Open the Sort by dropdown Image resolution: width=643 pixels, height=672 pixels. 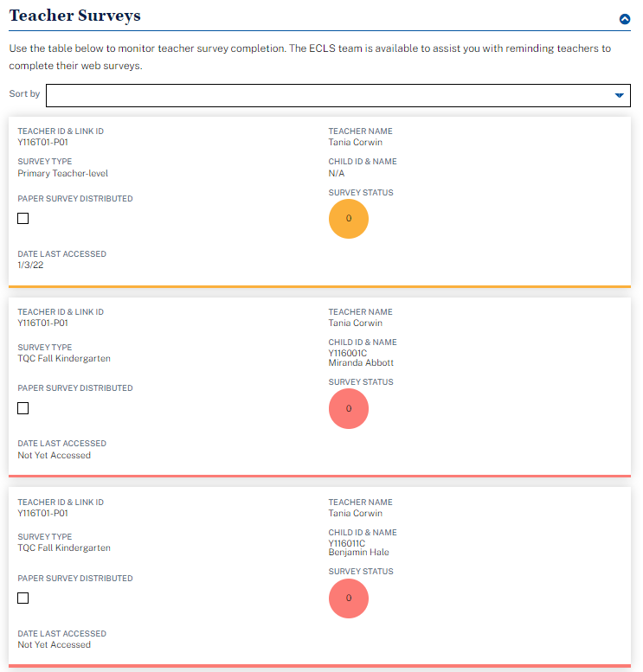(x=338, y=95)
